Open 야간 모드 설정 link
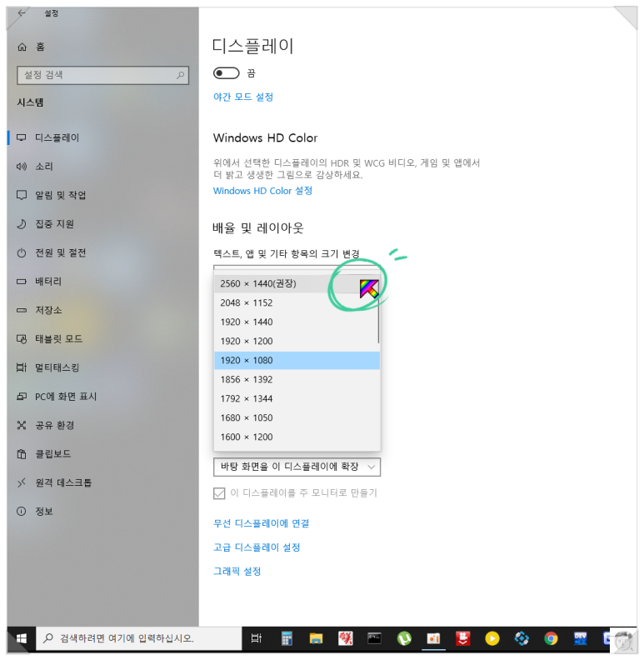Screen dimensions: 644x660 point(243,97)
